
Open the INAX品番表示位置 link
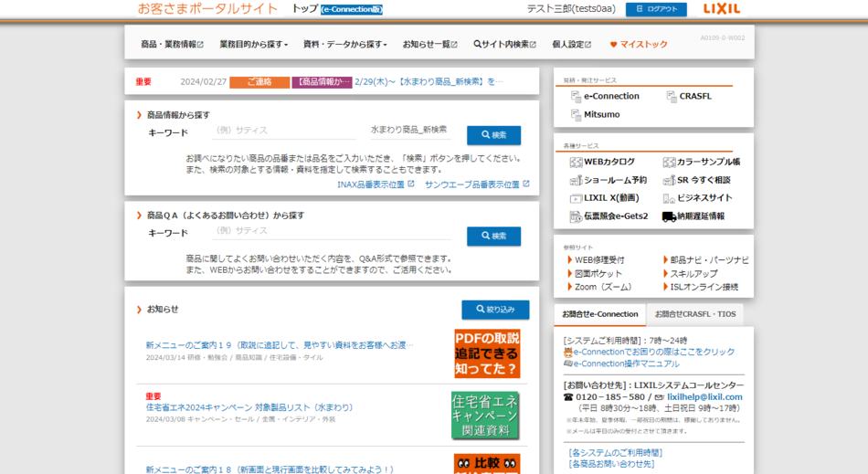375,184
